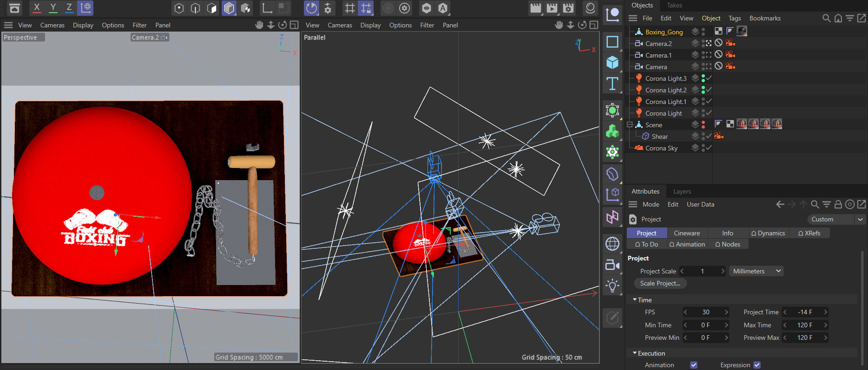
Task: Open the Nodes tab button
Action: [x=728, y=244]
